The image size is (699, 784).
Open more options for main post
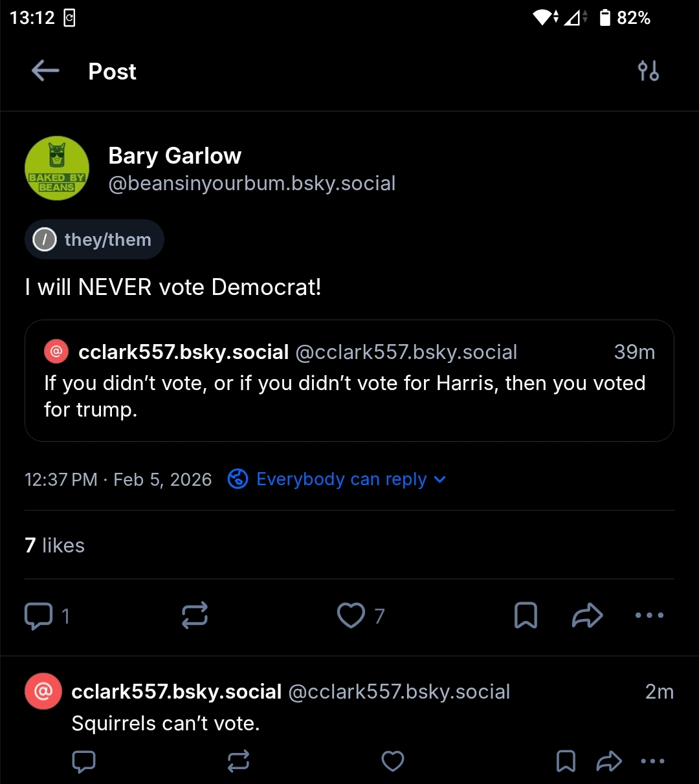[649, 616]
